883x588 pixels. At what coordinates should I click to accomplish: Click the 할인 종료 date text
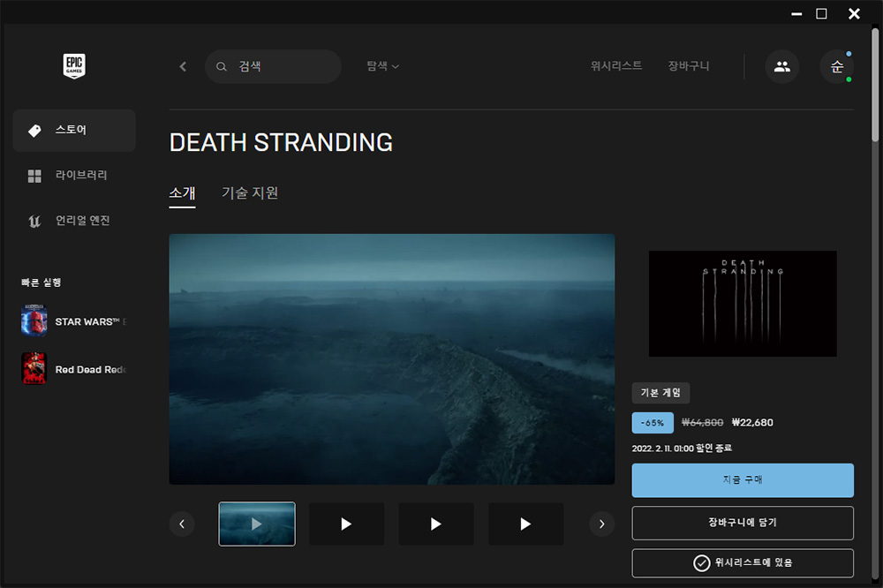[x=682, y=449]
